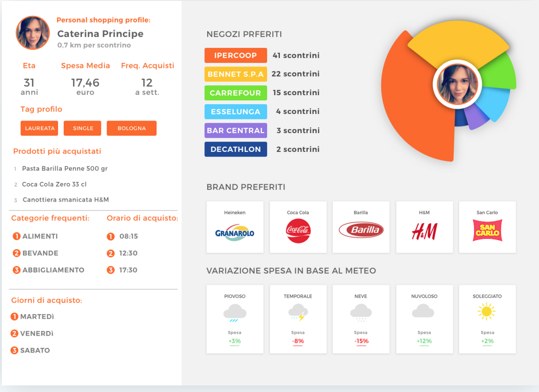Select the DECATHLON store label
Image resolution: width=539 pixels, height=392 pixels.
point(236,149)
